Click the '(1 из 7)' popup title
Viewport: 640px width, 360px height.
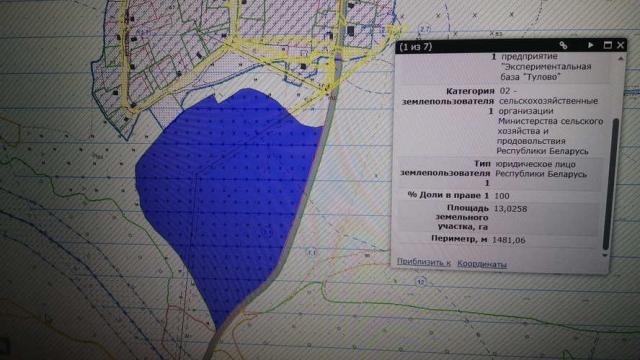[x=415, y=47]
